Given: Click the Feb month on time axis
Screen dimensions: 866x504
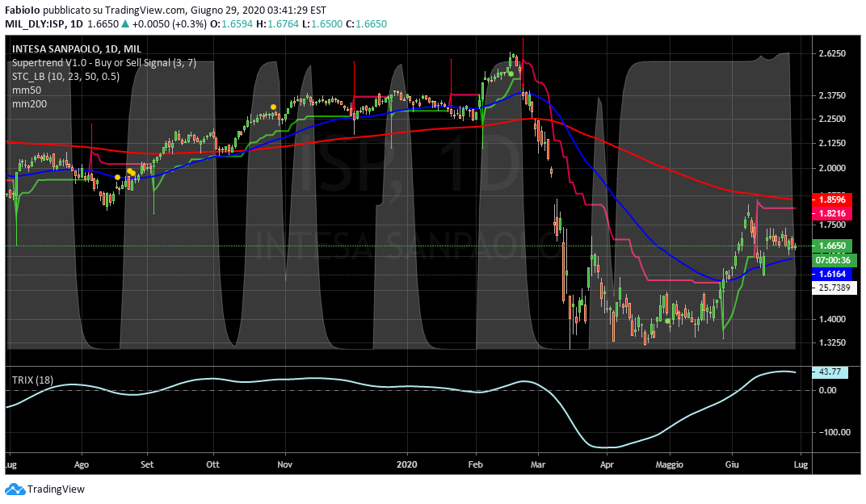Looking at the screenshot, I should (x=476, y=464).
